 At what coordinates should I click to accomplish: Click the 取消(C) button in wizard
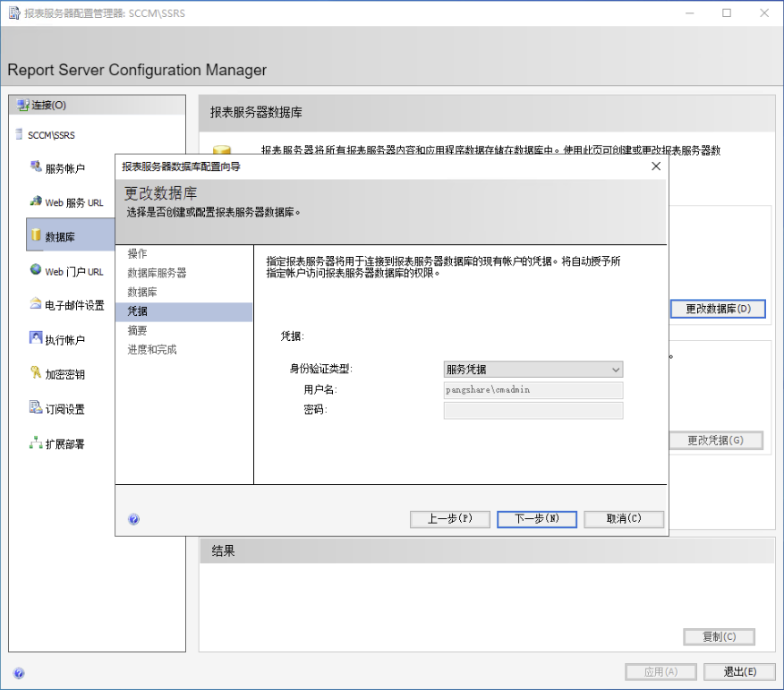(624, 518)
